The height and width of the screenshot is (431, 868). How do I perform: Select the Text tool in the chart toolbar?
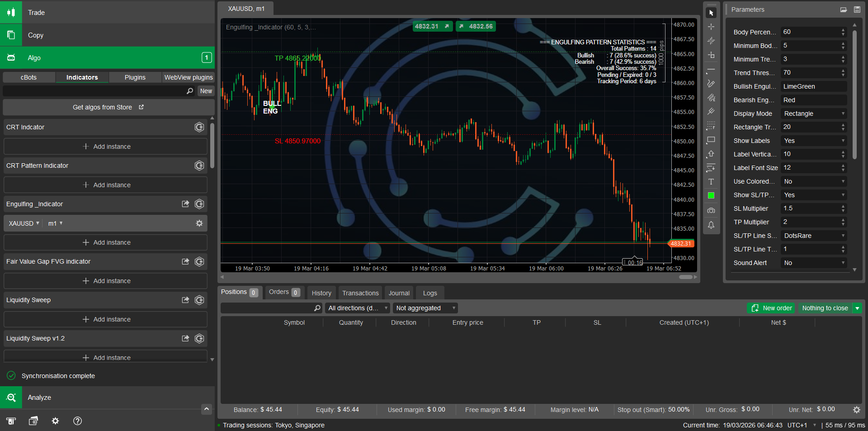[x=711, y=182]
